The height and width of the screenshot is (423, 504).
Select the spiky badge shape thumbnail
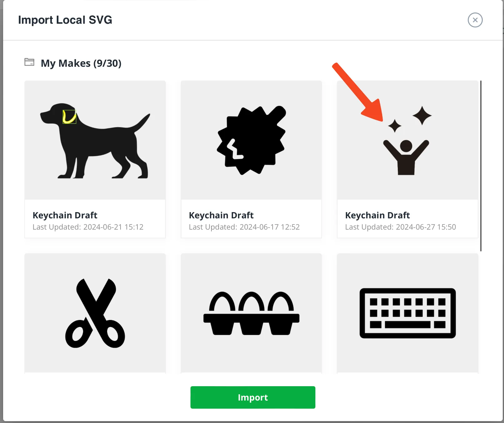(251, 140)
